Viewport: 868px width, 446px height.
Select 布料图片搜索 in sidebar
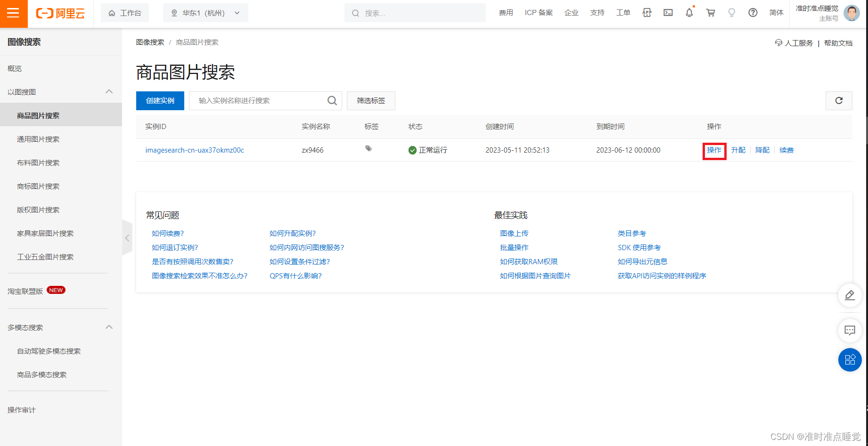coord(38,162)
